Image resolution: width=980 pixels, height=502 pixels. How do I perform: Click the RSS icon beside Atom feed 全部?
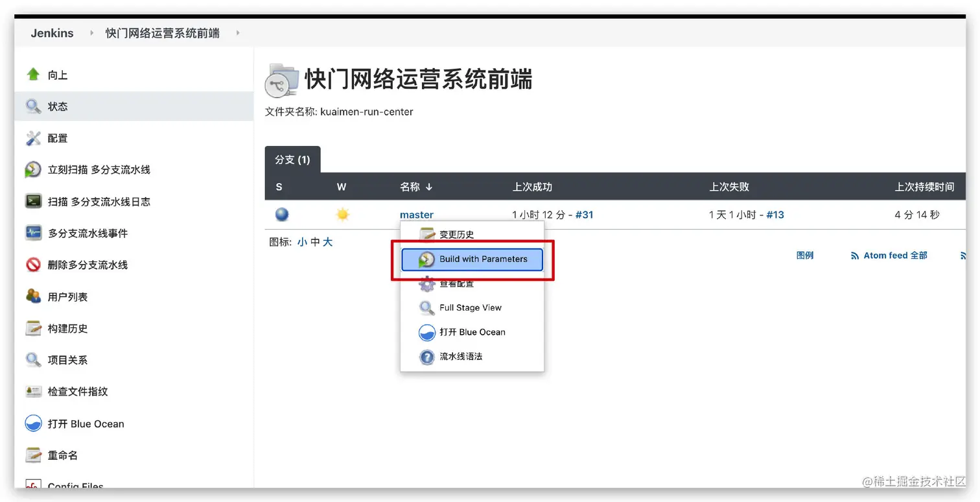coord(855,256)
